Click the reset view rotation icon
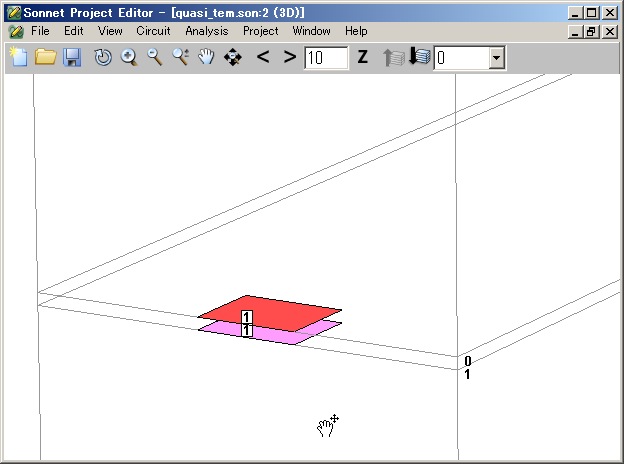The image size is (624, 464). (x=103, y=57)
